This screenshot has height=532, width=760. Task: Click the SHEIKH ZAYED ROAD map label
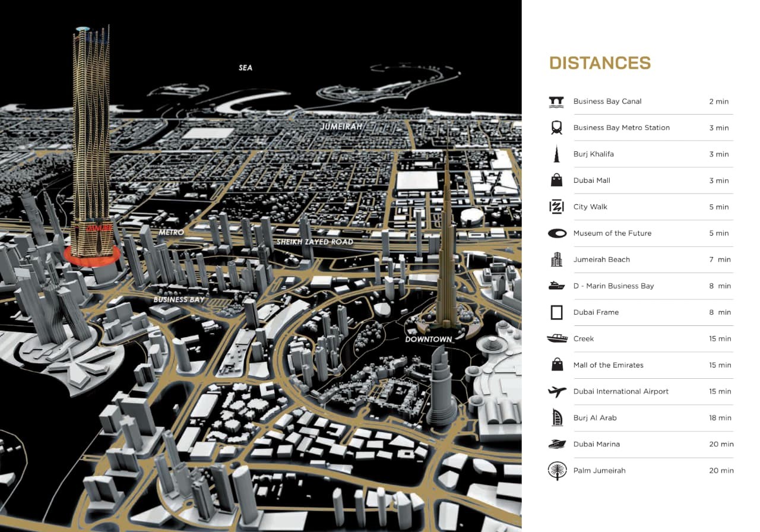(x=315, y=242)
